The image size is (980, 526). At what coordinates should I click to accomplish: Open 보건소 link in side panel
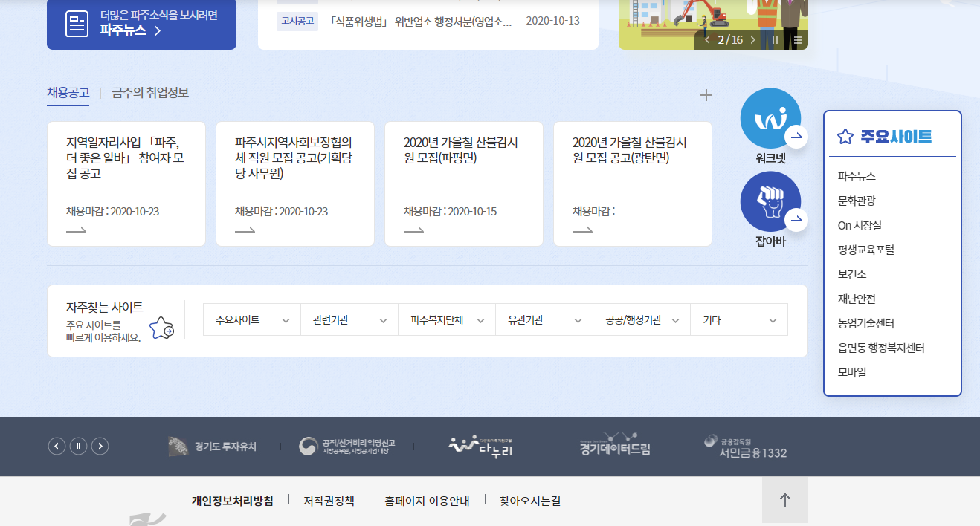click(852, 274)
